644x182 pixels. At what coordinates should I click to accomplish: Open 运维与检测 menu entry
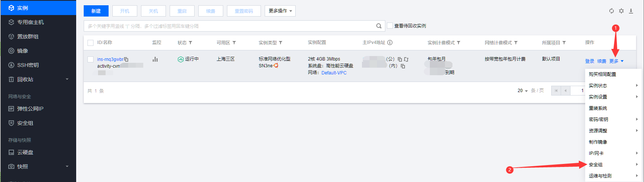click(x=613, y=176)
